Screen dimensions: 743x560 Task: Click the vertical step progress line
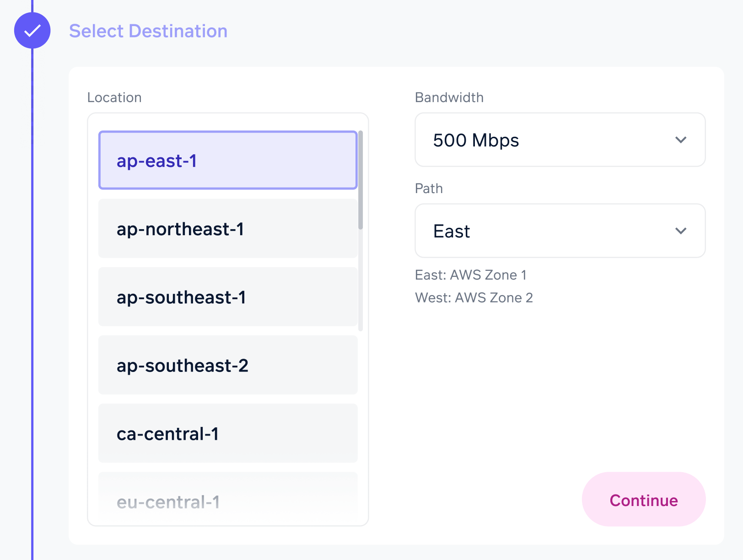click(32, 302)
